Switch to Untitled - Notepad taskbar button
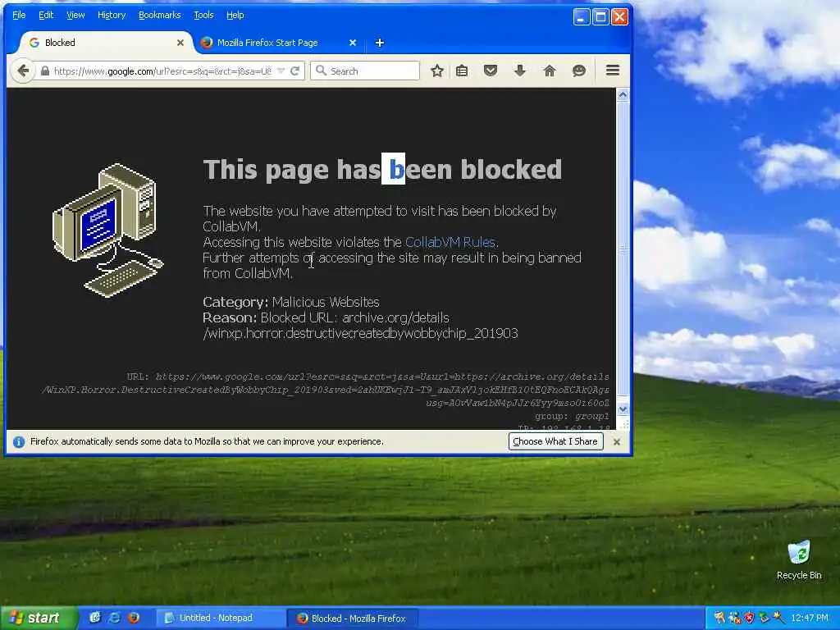Viewport: 840px width, 630px height. click(x=221, y=618)
